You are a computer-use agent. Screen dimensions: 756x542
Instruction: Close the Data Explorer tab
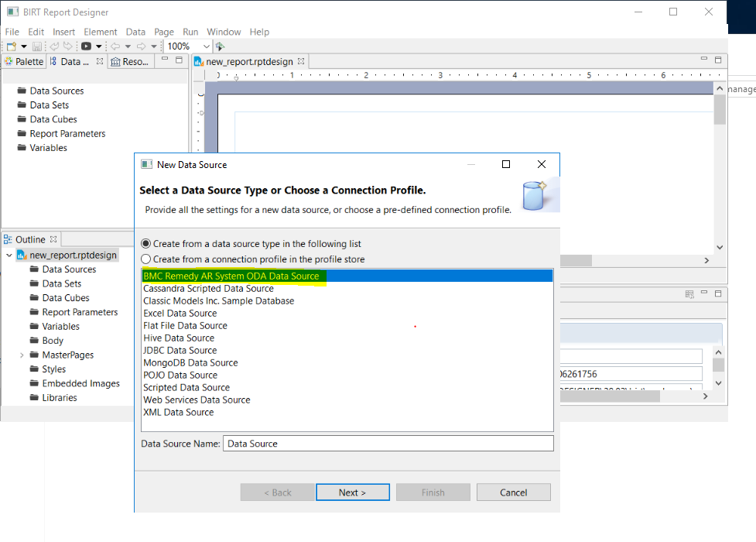click(99, 61)
